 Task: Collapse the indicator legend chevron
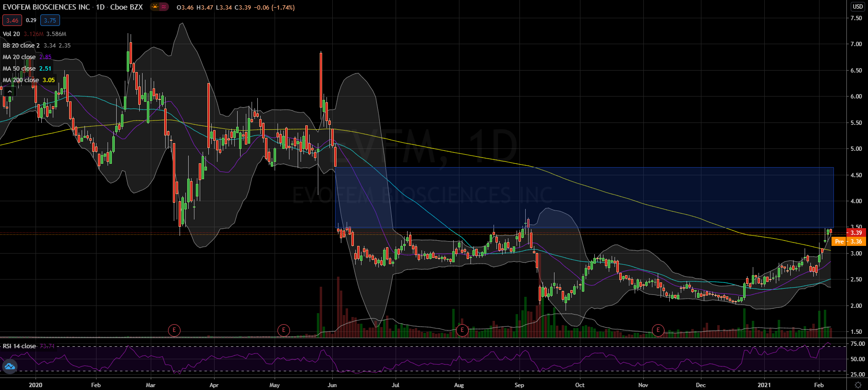click(x=9, y=92)
